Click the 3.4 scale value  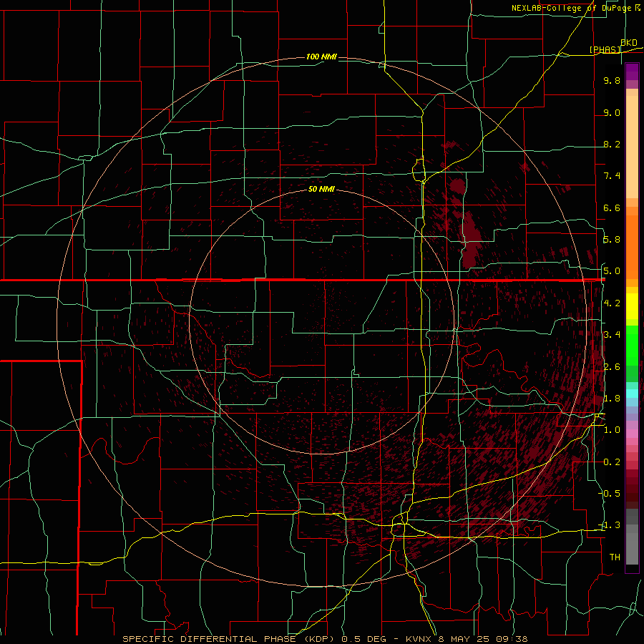[612, 335]
